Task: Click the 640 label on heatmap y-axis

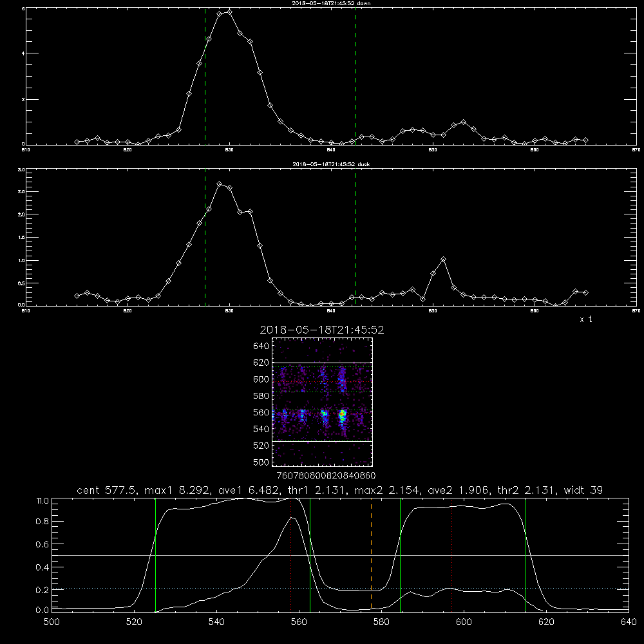Action: (x=261, y=346)
